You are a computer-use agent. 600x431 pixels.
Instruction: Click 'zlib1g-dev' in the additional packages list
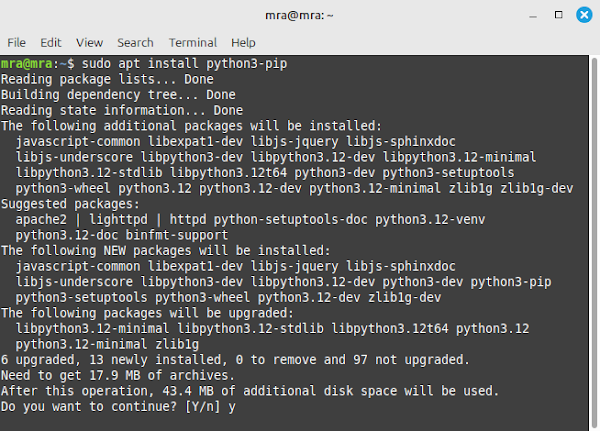point(536,188)
